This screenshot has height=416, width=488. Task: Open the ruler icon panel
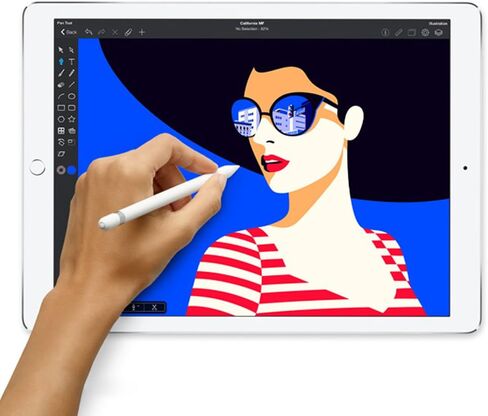(399, 32)
